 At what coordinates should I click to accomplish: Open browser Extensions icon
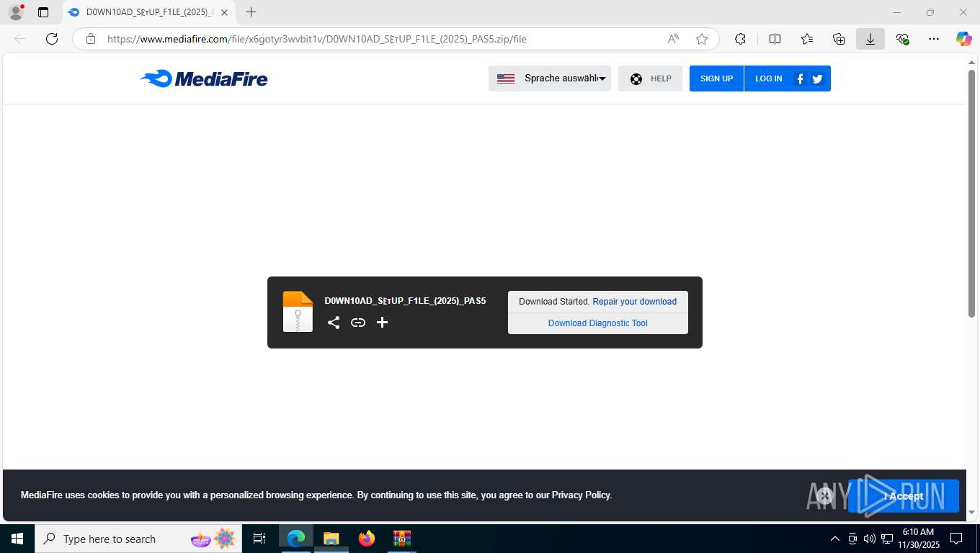740,39
